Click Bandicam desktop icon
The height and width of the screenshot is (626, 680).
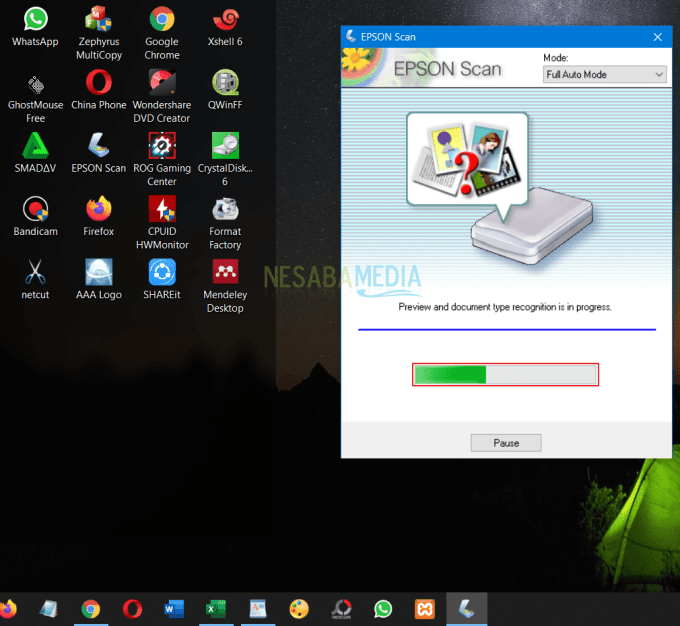pos(35,216)
